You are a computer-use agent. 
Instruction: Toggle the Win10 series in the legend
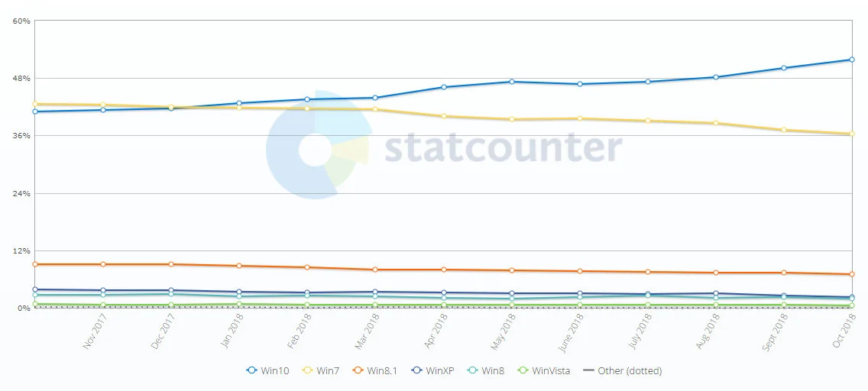(270, 371)
